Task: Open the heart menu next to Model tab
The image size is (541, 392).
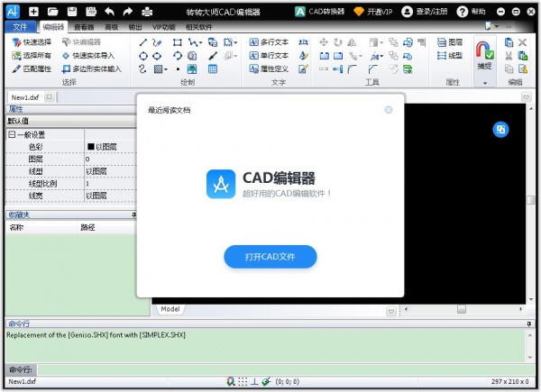Action: pyautogui.click(x=391, y=311)
